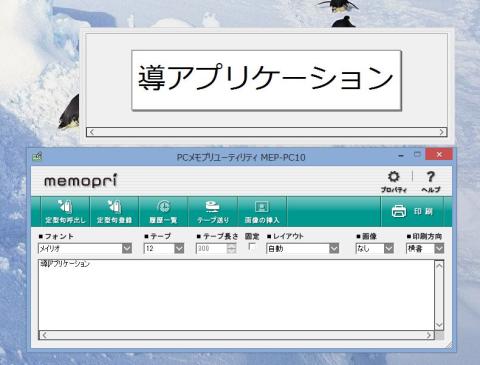Screen dimensions: 480x365
Task: Print the label with 印刷 button
Action: point(412,211)
